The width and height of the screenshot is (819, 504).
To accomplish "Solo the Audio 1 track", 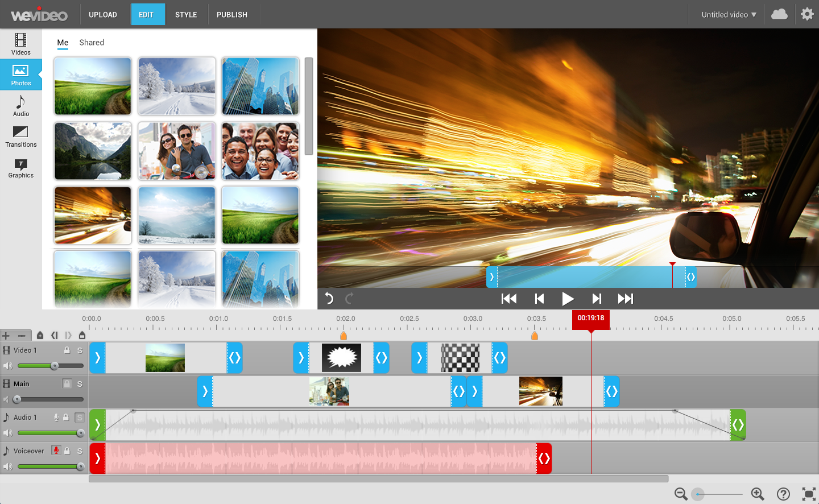I will pyautogui.click(x=80, y=417).
